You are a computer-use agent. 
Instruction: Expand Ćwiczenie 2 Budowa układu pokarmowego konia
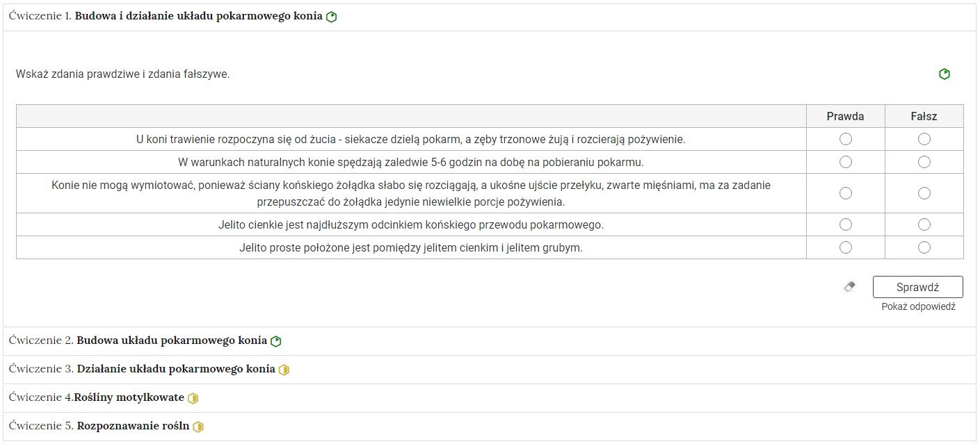[x=171, y=340]
